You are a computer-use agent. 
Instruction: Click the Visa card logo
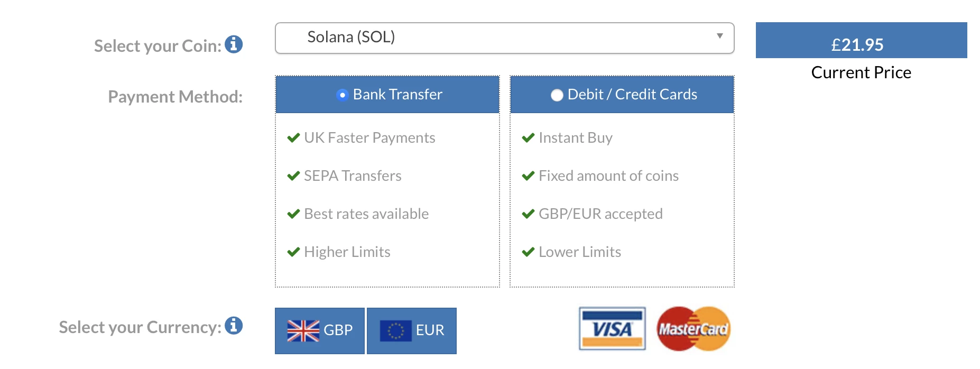tap(612, 329)
